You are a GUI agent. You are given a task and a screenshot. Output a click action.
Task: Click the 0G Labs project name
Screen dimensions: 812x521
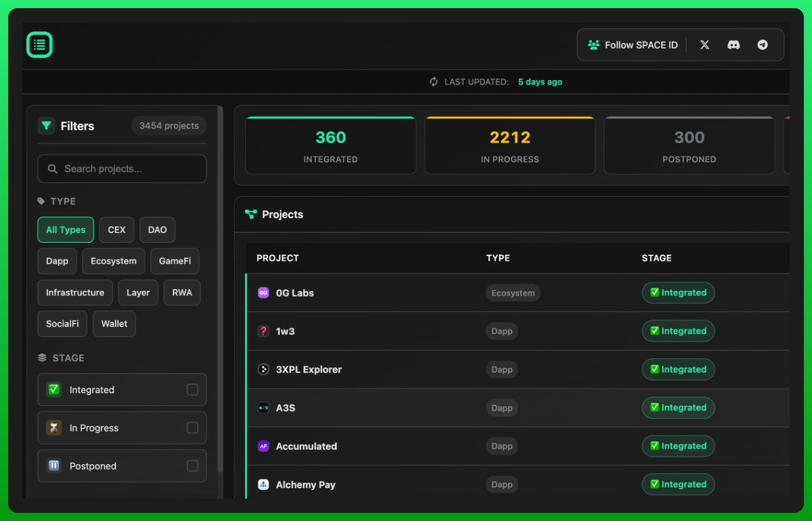(x=295, y=293)
